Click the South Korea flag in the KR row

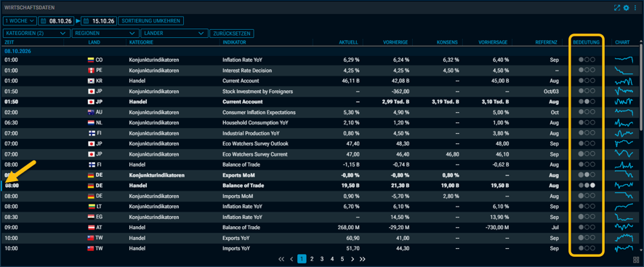[x=91, y=81]
